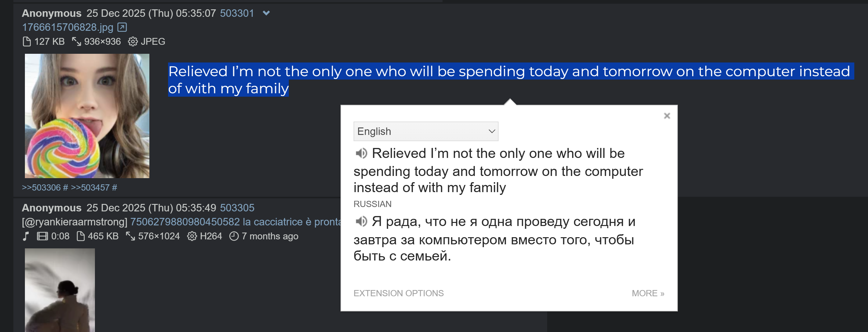868x332 pixels.
Task: Click the H264 codec gear icon
Action: (x=192, y=236)
